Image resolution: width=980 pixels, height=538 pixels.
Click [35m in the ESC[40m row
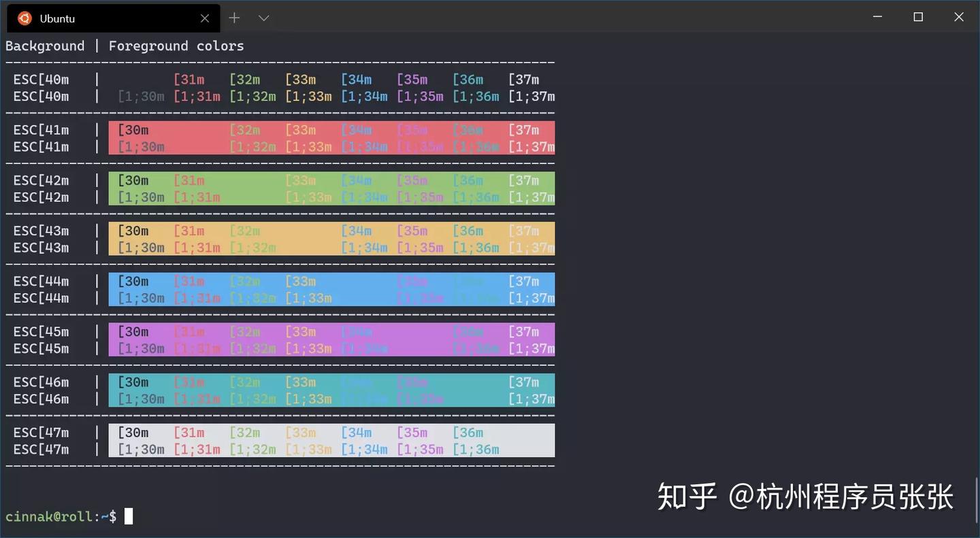coord(412,80)
